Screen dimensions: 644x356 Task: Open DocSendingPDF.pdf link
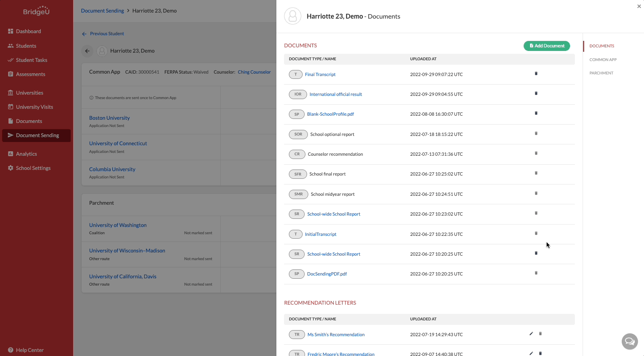pyautogui.click(x=327, y=274)
